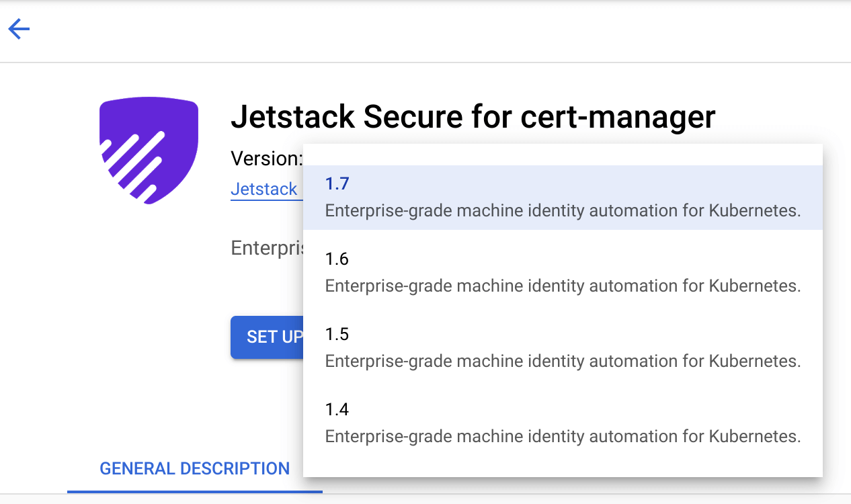Click the Version: label

click(x=267, y=159)
